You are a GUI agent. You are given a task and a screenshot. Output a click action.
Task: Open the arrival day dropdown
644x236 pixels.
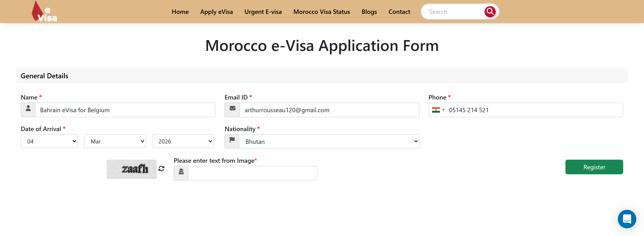pos(49,141)
